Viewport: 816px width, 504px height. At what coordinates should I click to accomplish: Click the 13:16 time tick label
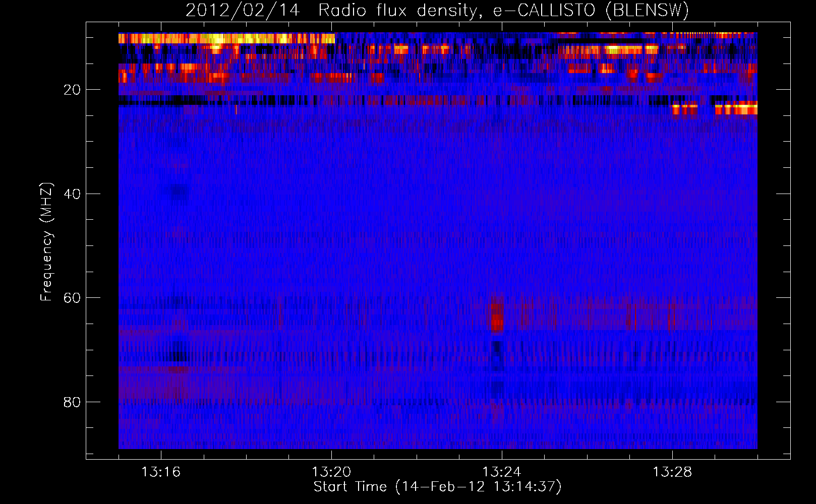pyautogui.click(x=161, y=472)
